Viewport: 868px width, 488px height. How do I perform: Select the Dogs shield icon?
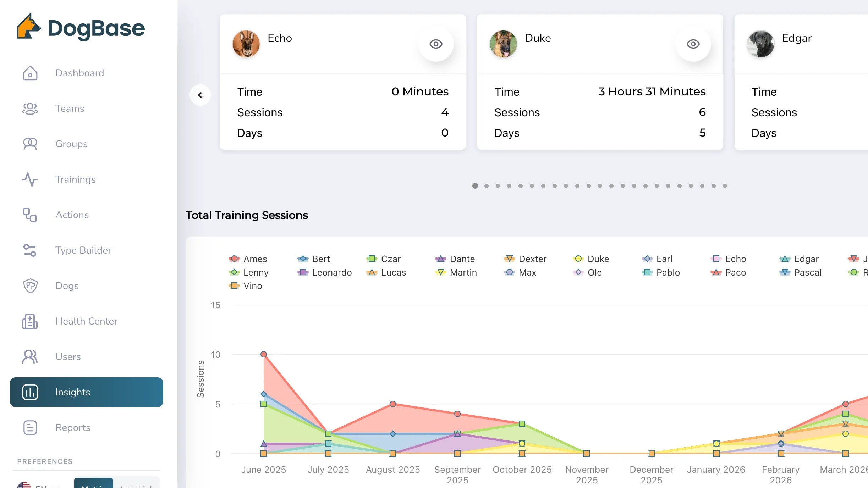click(30, 286)
